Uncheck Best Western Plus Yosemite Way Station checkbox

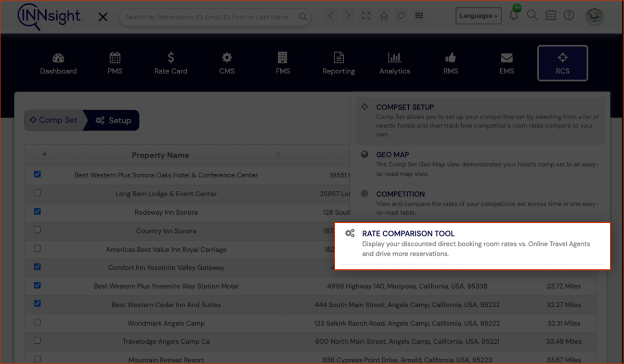tap(37, 285)
